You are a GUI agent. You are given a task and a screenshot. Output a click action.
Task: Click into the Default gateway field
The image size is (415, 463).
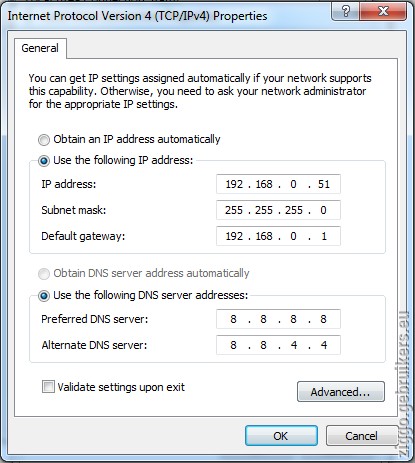278,236
